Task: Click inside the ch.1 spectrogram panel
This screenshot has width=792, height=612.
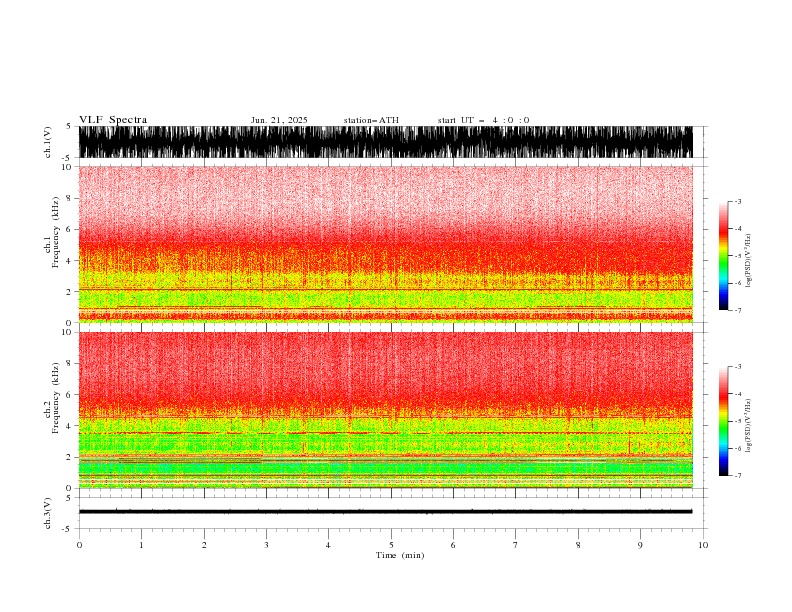Action: point(386,244)
